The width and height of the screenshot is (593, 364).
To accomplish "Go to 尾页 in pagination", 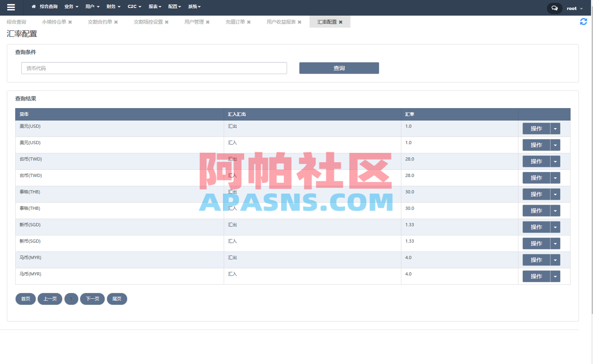I will [117, 299].
